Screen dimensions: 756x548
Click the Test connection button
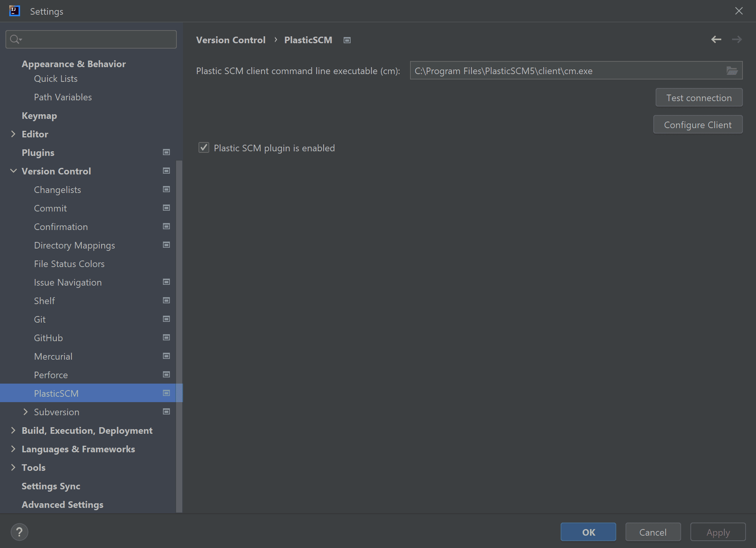(x=699, y=98)
